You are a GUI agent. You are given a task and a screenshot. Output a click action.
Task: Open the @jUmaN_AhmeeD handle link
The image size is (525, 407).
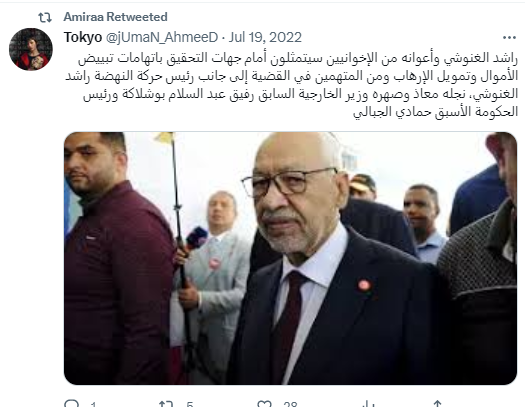(162, 37)
